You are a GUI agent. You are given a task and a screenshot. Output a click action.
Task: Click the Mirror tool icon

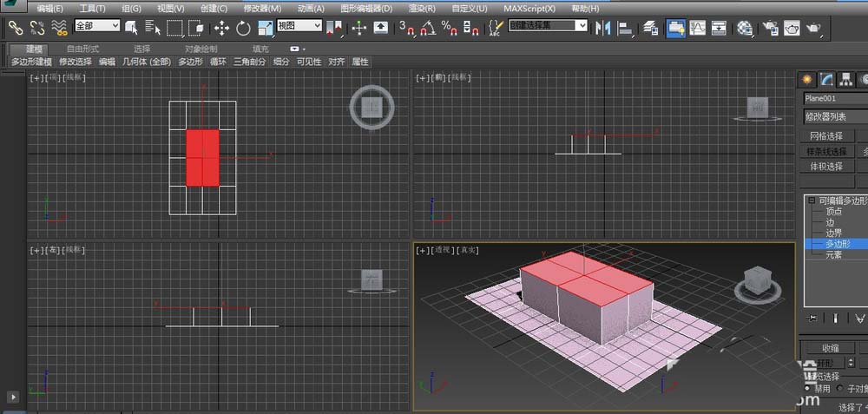click(x=602, y=28)
